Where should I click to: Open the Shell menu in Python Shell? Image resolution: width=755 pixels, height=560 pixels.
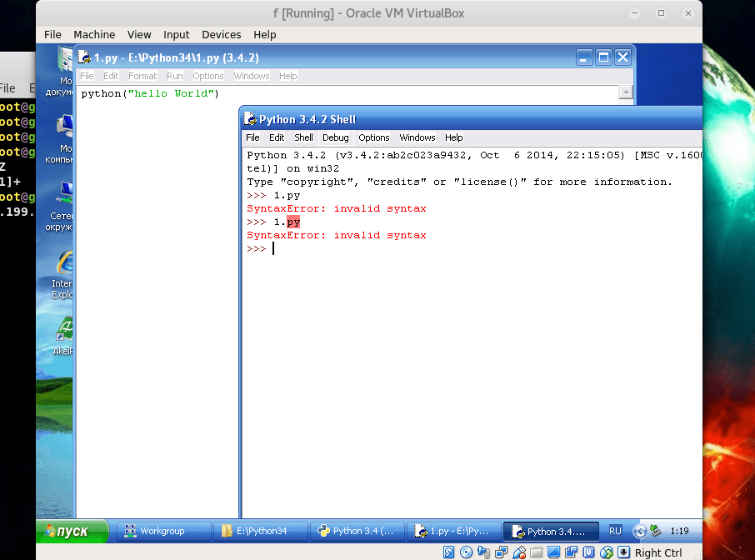click(303, 137)
